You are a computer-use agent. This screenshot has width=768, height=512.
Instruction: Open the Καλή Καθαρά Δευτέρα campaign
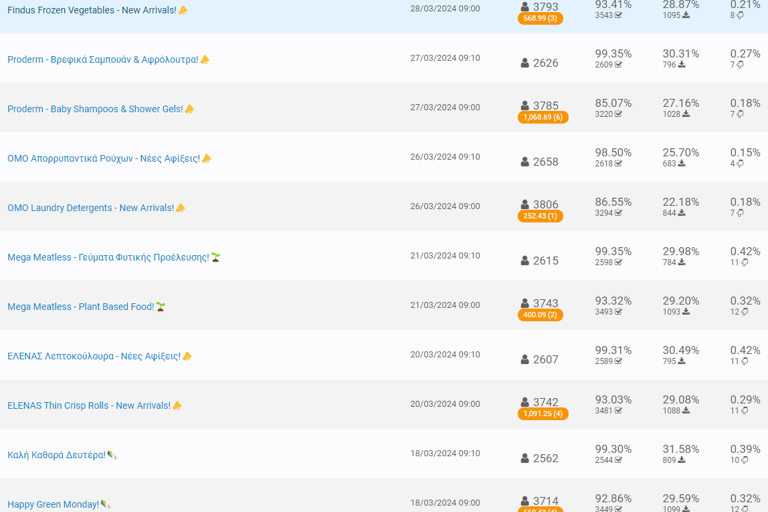tap(62, 456)
